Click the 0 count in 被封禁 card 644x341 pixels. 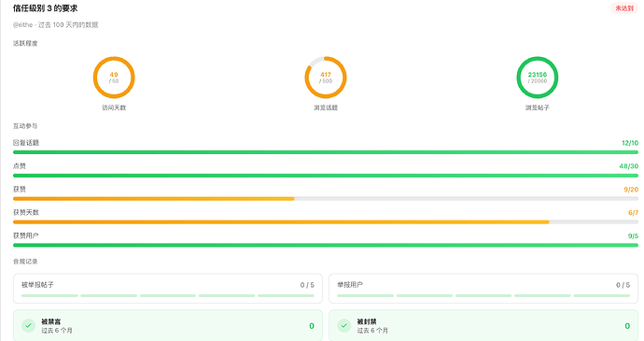tap(627, 326)
